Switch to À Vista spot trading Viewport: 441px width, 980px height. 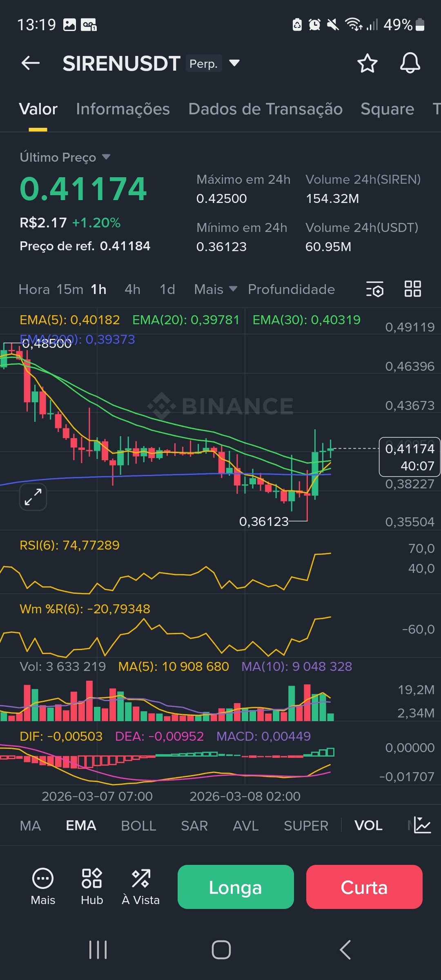pyautogui.click(x=140, y=886)
